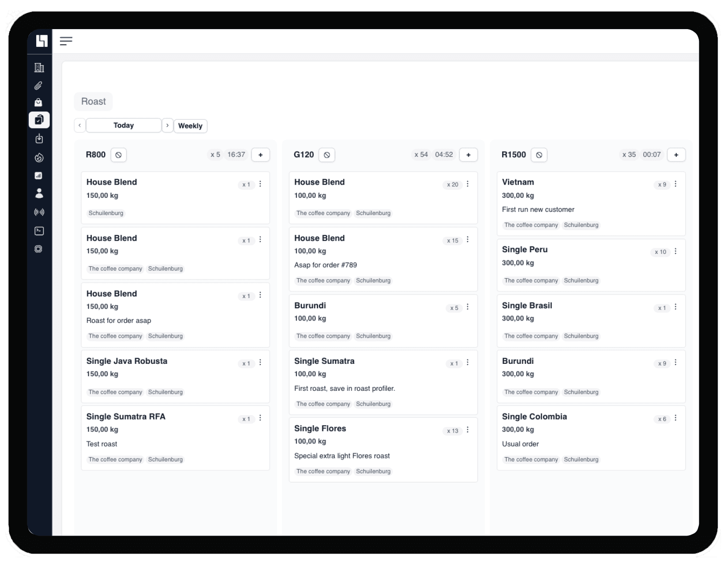
Task: Open the bar chart reports icon
Action: click(39, 176)
